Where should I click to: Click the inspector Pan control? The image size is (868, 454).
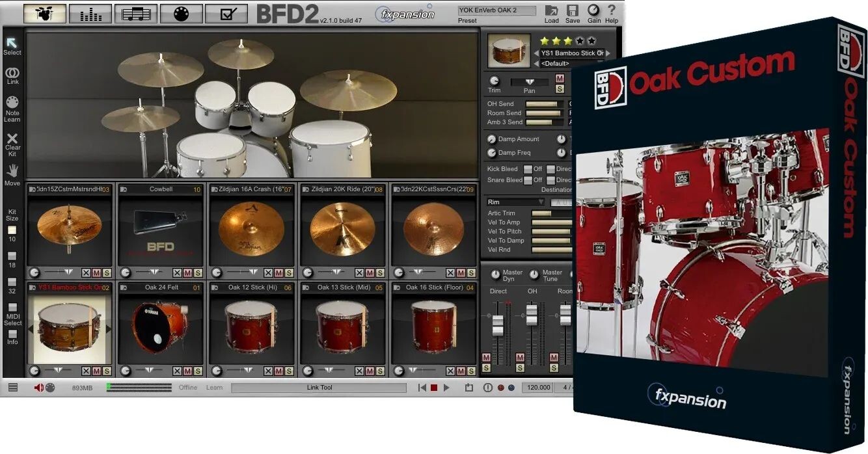[529, 83]
